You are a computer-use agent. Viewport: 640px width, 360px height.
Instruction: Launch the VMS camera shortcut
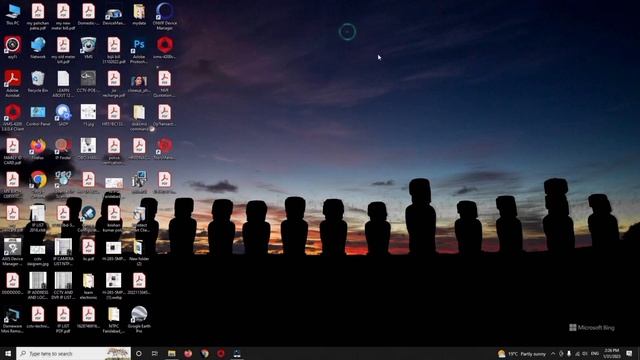tap(89, 48)
